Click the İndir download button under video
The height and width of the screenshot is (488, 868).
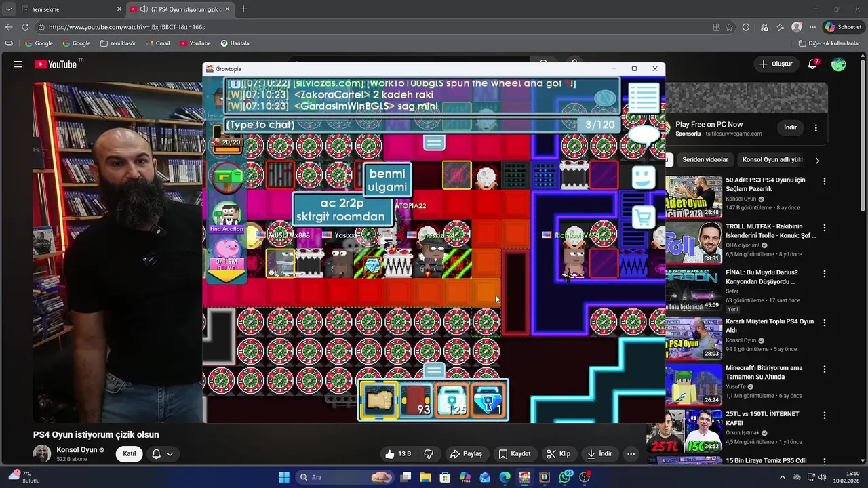click(x=599, y=454)
